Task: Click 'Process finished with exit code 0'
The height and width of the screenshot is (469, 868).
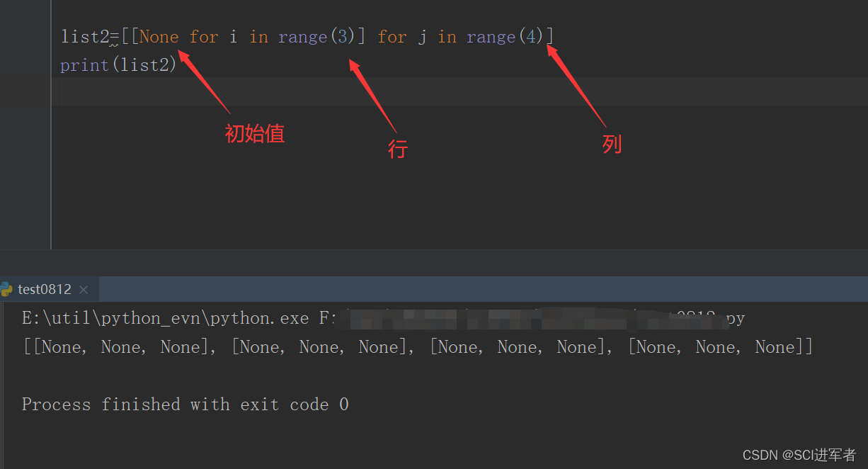Action: (185, 405)
